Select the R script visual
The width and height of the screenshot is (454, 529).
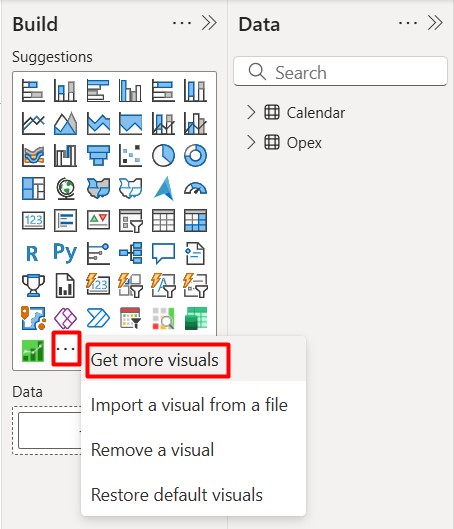point(33,253)
